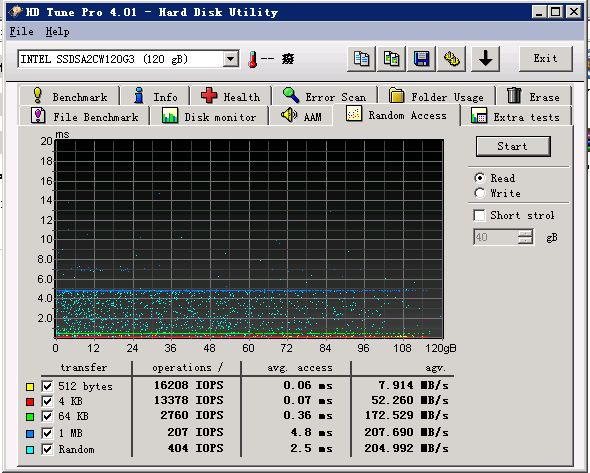The width and height of the screenshot is (590, 473).
Task: Open the Help menu
Action: (x=57, y=32)
